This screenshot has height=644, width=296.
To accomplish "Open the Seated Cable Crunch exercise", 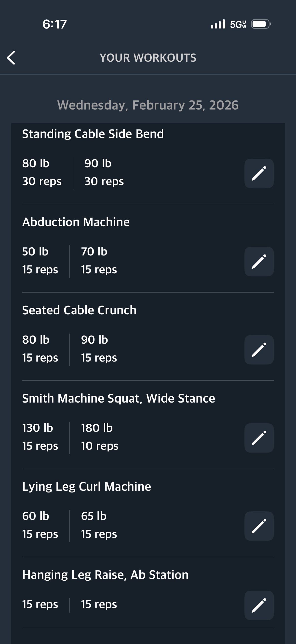I will 79,310.
